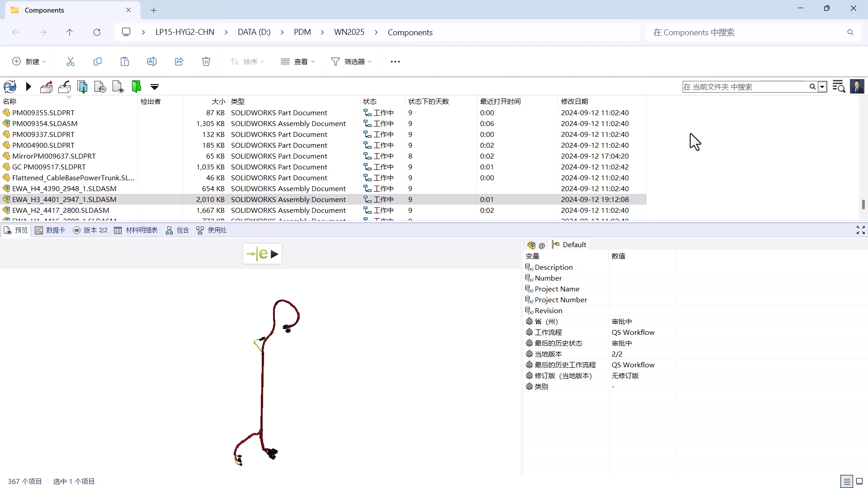This screenshot has width=868, height=488.
Task: Click the Share icon in the Explorer toolbar
Action: click(x=179, y=61)
